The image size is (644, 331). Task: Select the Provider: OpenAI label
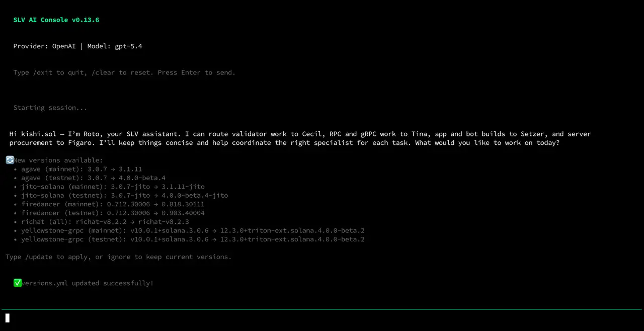pos(45,46)
